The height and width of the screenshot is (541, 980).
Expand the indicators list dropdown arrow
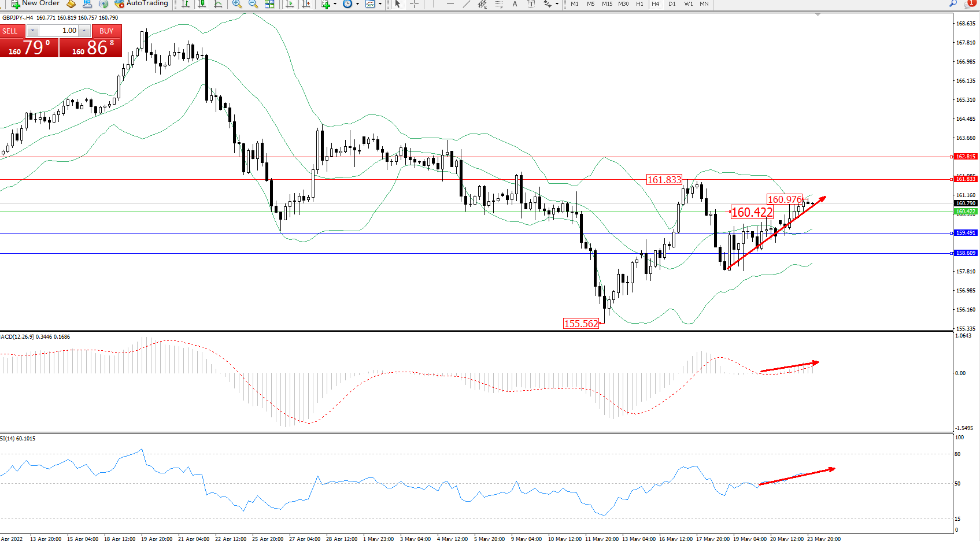pyautogui.click(x=335, y=4)
